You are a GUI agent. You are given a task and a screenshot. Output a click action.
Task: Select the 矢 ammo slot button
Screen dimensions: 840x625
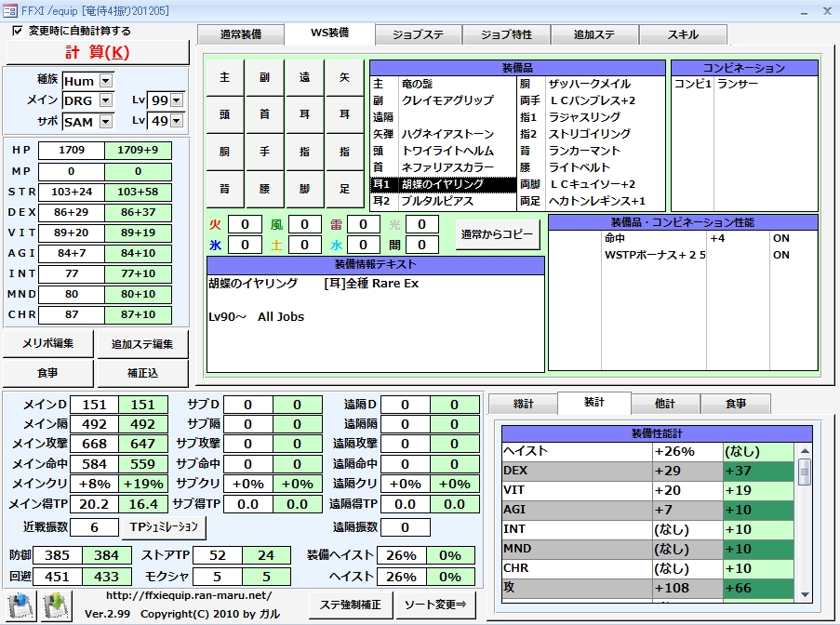click(344, 77)
